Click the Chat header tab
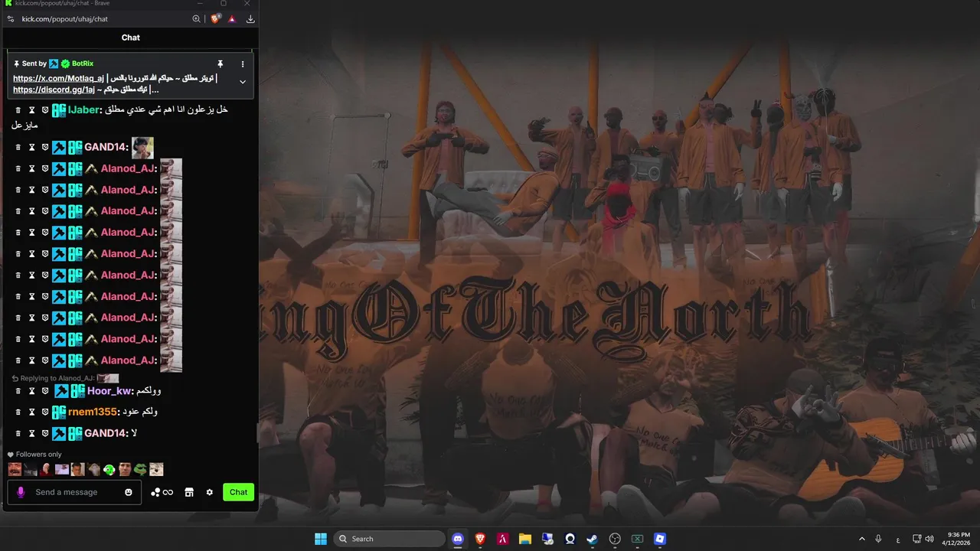980x551 pixels. [x=131, y=37]
